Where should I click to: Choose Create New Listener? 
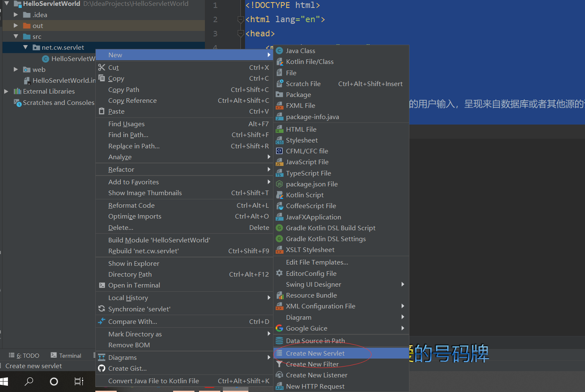coord(341,375)
